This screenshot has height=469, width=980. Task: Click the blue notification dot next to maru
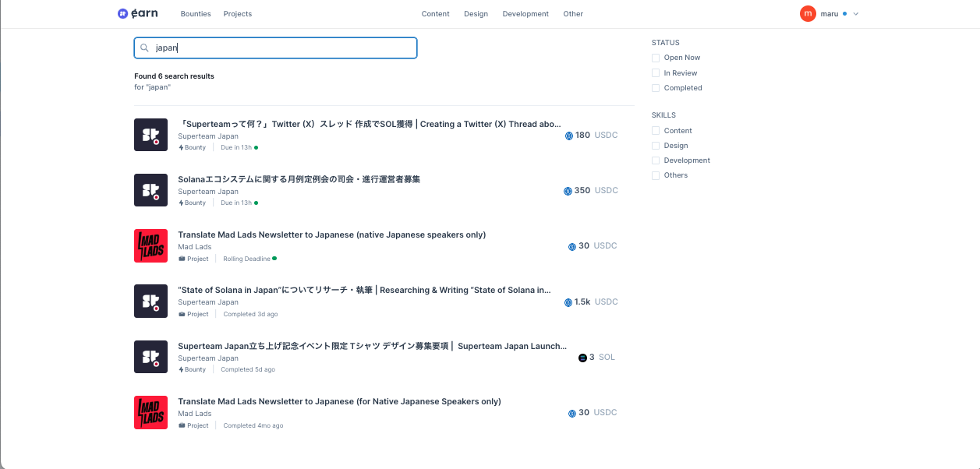(x=844, y=13)
